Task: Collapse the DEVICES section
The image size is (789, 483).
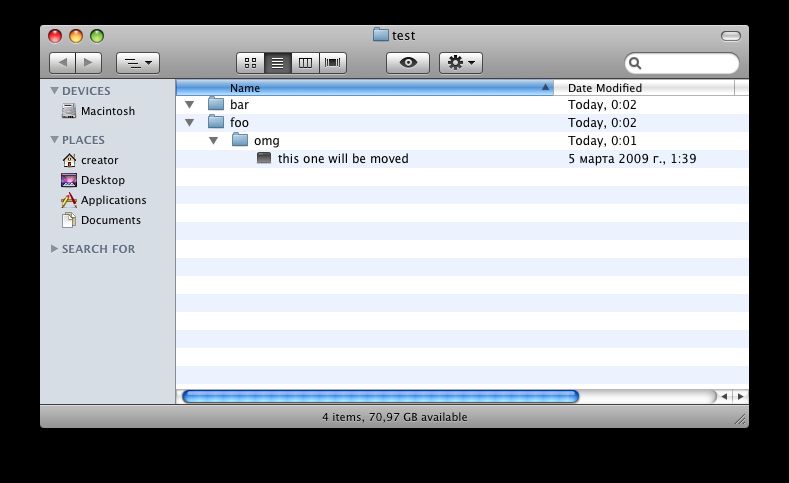Action: click(54, 91)
